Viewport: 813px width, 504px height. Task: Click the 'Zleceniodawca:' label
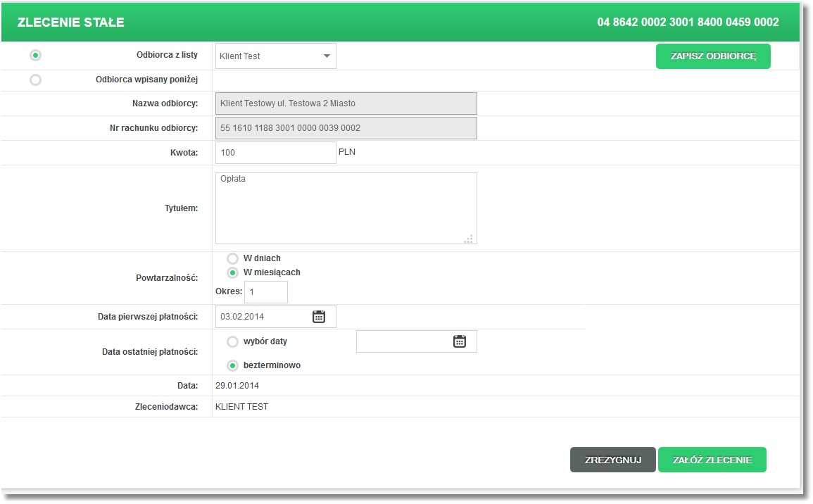pos(166,407)
